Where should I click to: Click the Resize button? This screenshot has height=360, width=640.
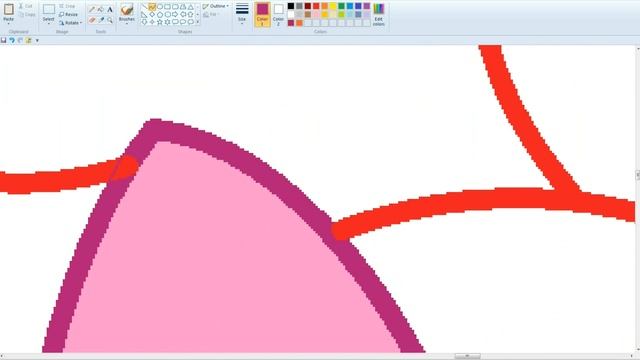point(69,14)
